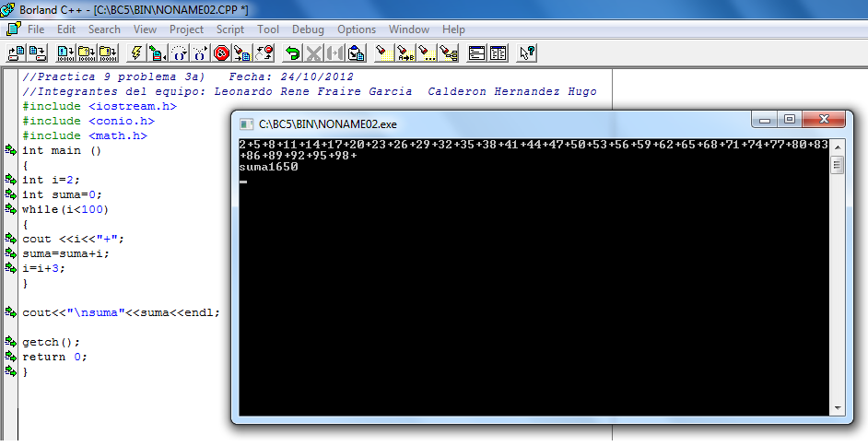Click the document icon left of File menu
Viewport: 868px width, 446px height.
tap(13, 29)
